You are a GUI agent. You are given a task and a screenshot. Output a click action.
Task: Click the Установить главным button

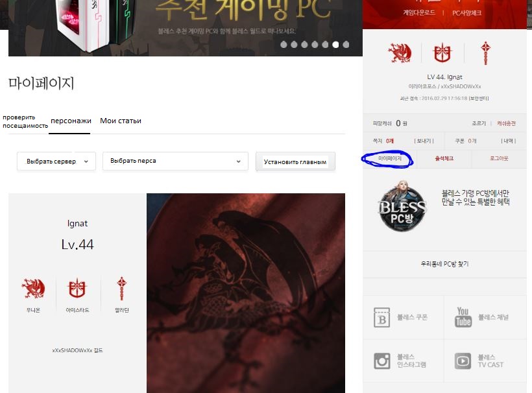295,161
